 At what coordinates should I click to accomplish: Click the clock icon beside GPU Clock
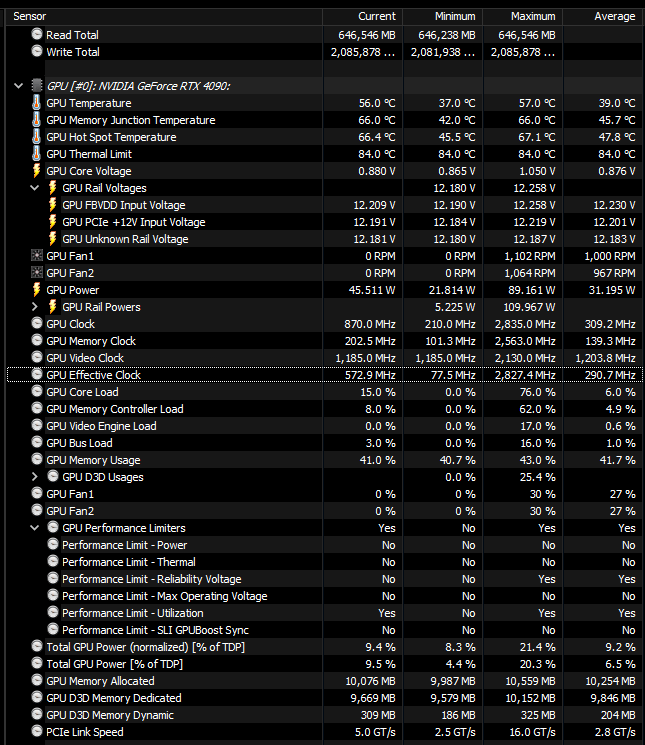pyautogui.click(x=37, y=323)
